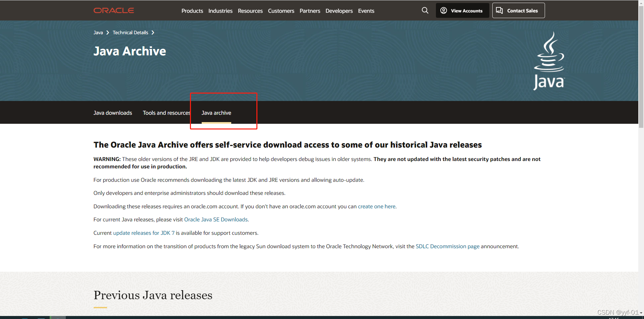This screenshot has height=319, width=644.
Task: Open the Resources menu
Action: click(x=250, y=11)
